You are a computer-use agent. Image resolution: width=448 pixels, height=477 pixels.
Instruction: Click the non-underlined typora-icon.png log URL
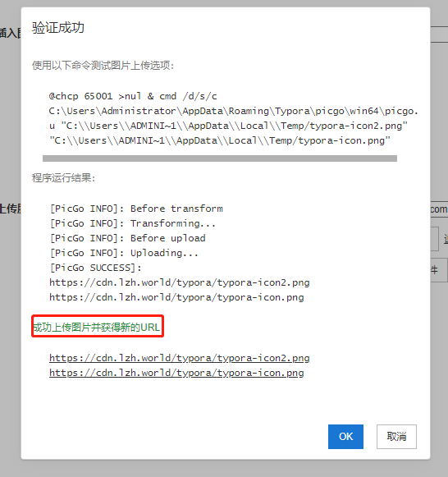[176, 297]
